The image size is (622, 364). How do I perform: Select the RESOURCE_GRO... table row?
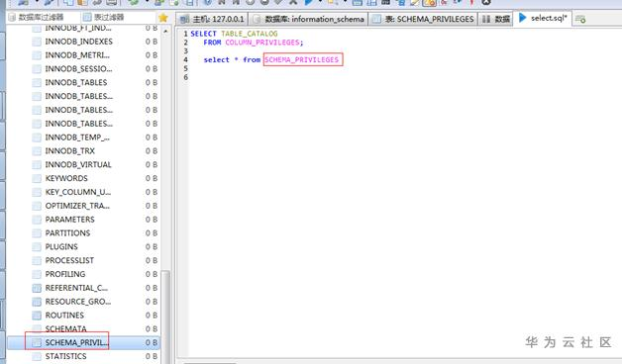[x=83, y=302]
